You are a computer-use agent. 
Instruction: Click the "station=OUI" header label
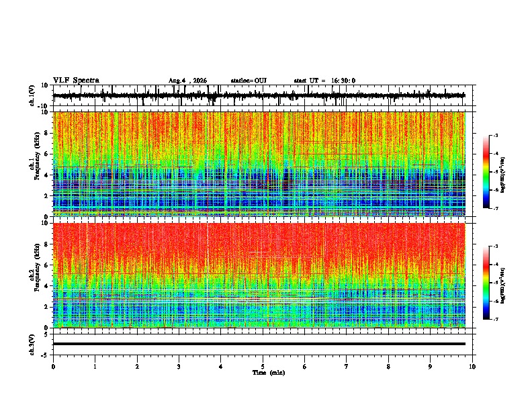tap(249, 81)
